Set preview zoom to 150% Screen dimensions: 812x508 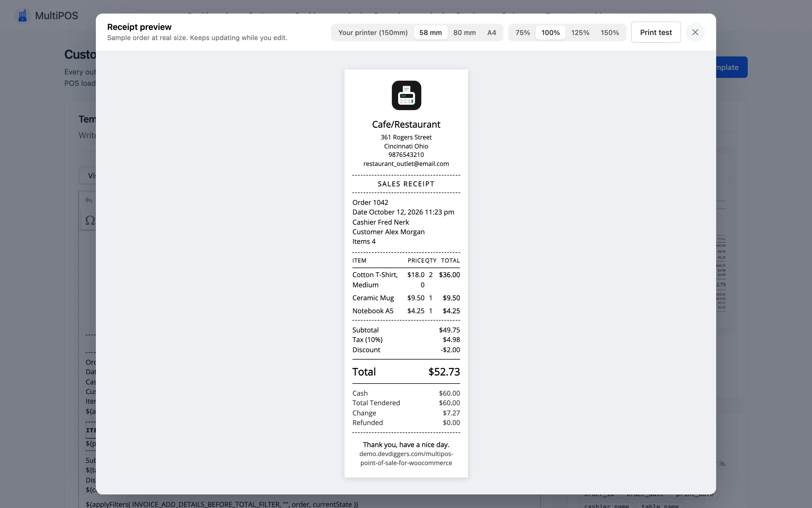point(610,32)
